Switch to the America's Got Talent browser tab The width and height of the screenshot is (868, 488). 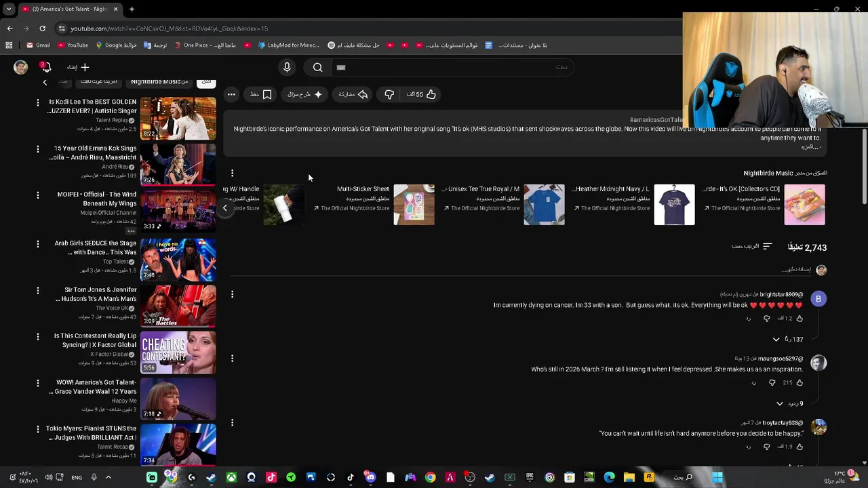pyautogui.click(x=70, y=9)
